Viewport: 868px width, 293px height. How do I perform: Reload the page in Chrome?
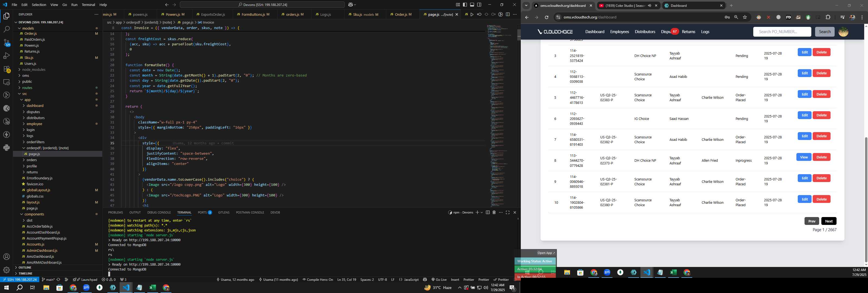[547, 17]
